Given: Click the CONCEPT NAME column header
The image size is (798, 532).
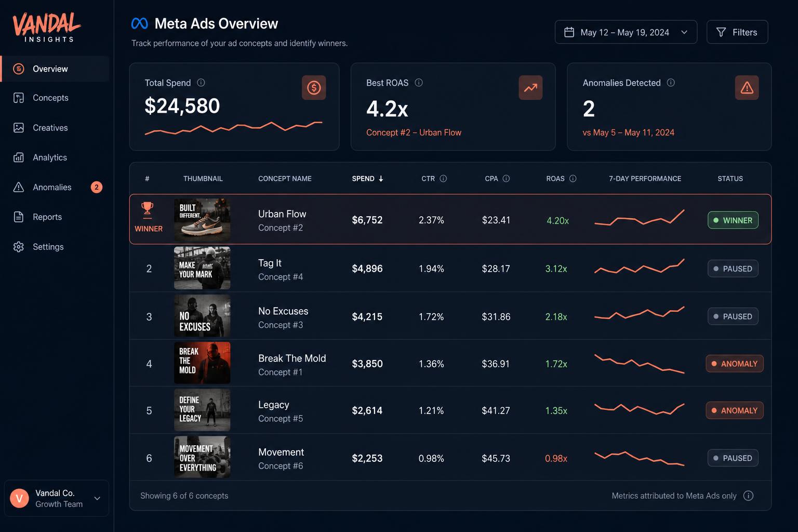Looking at the screenshot, I should (285, 179).
